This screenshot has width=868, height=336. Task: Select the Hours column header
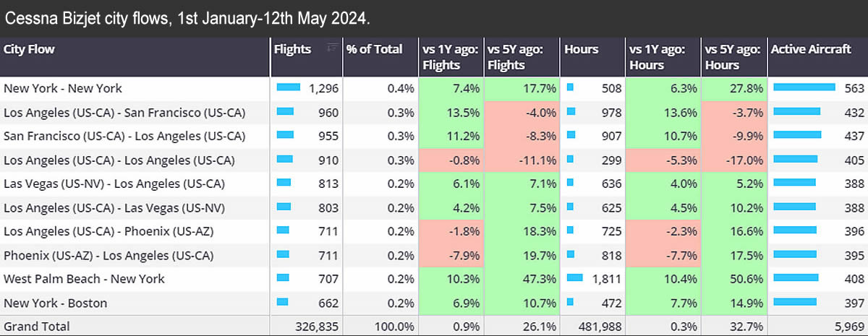(582, 49)
